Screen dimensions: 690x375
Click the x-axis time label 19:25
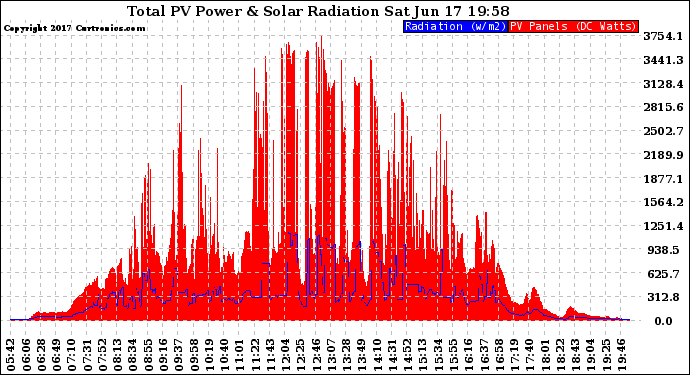click(606, 355)
